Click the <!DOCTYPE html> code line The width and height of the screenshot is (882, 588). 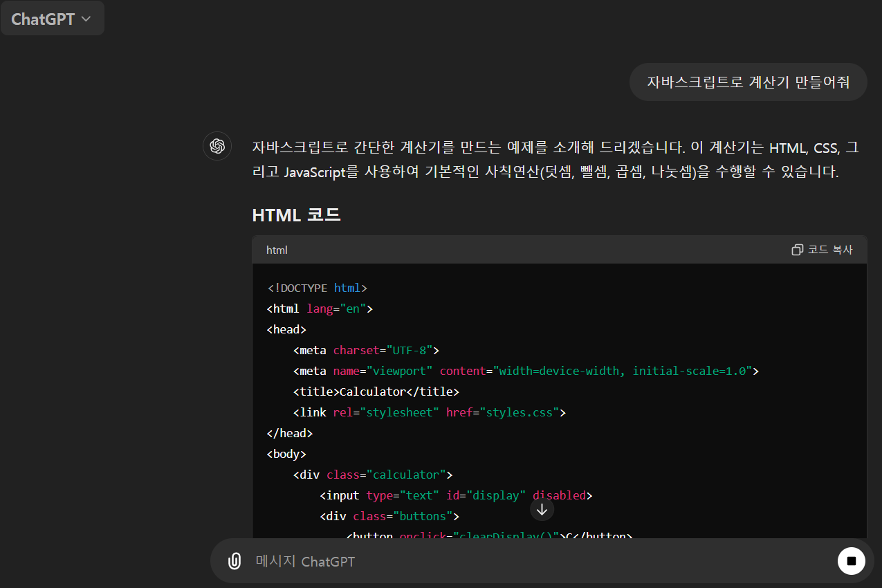pos(317,288)
